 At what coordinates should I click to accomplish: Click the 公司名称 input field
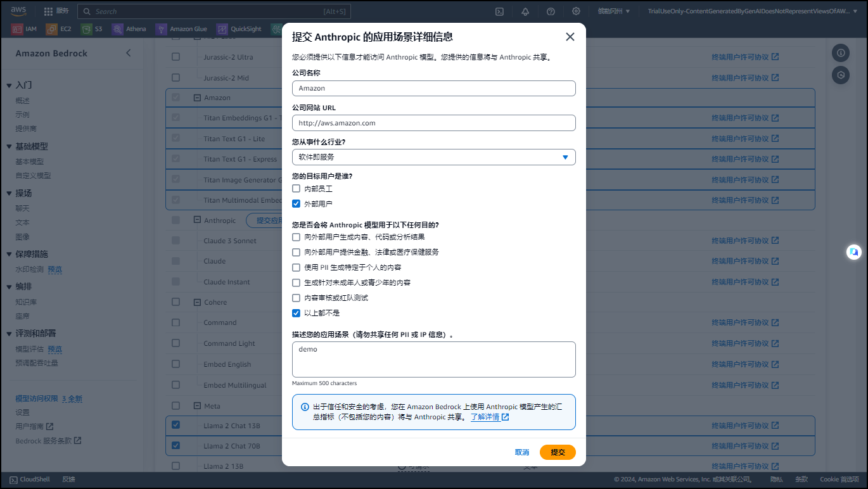coord(433,88)
